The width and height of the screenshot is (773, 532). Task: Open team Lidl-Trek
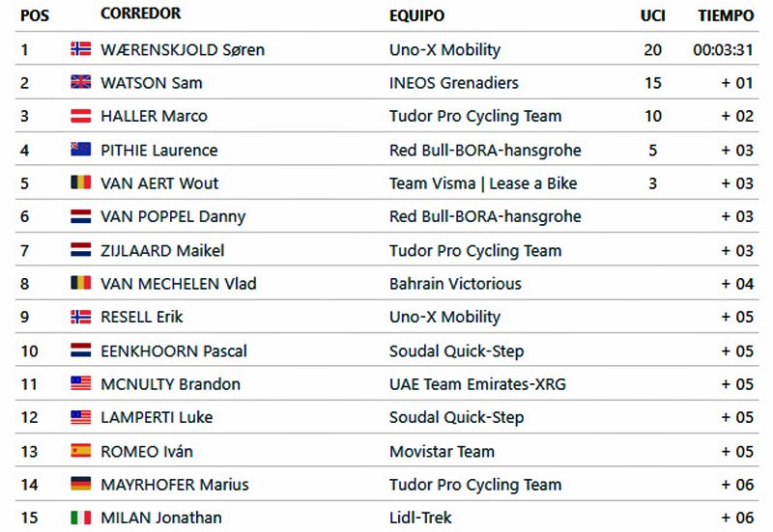420,518
